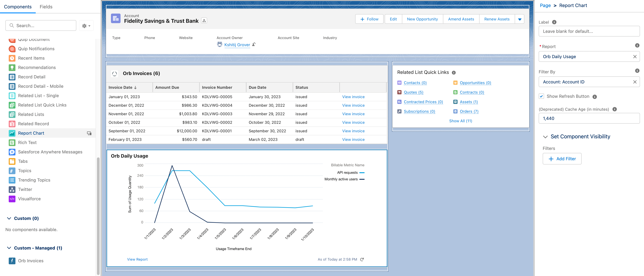Click the components Search field
This screenshot has height=276, width=644.
point(41,25)
